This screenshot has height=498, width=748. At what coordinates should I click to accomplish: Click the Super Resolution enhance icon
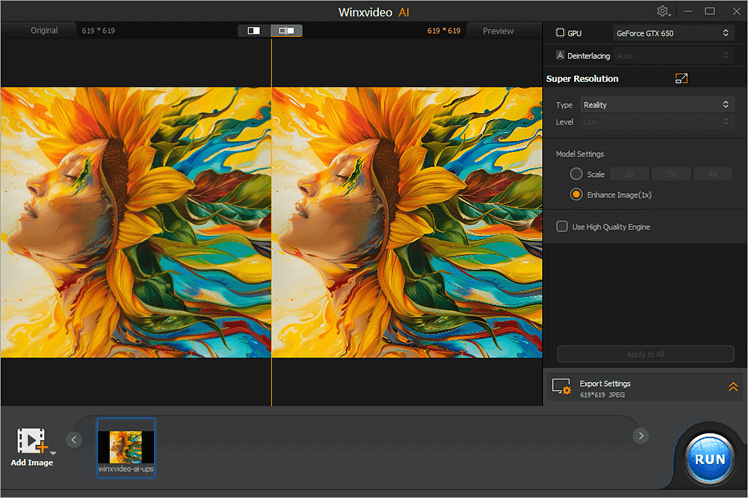[x=681, y=79]
